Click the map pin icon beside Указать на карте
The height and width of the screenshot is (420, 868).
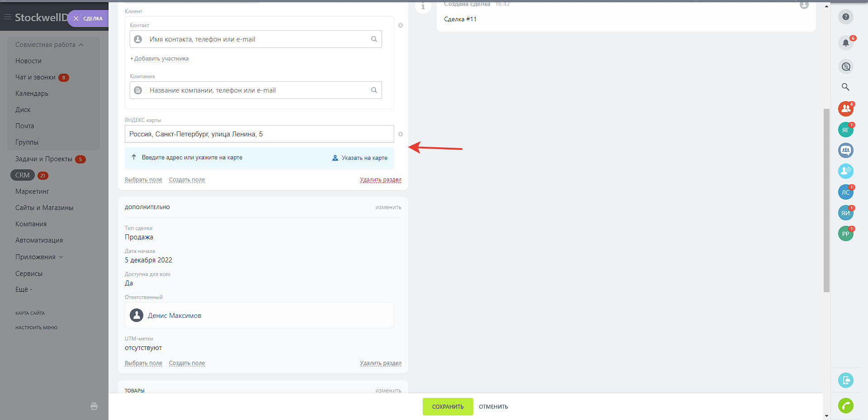point(335,158)
